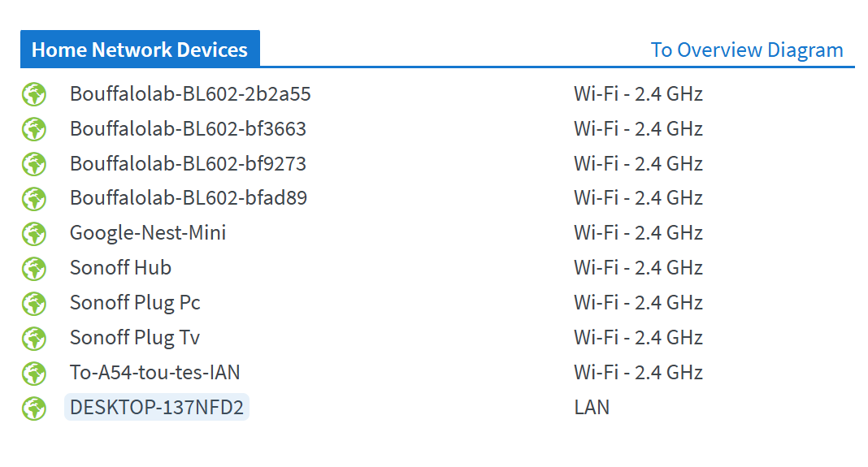Select the Sonoff Hub device name
The width and height of the screenshot is (868, 467).
(x=120, y=268)
